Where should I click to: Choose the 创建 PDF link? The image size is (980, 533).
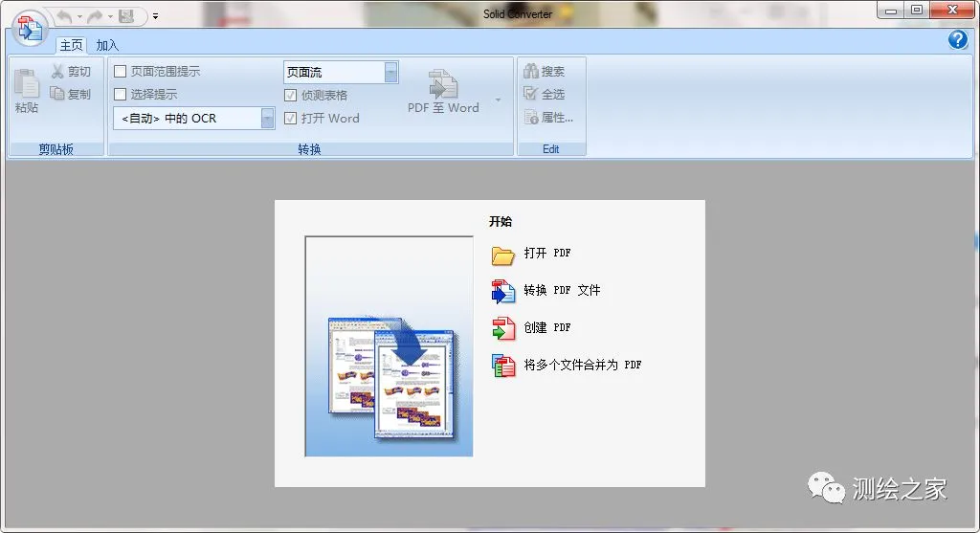click(x=546, y=327)
